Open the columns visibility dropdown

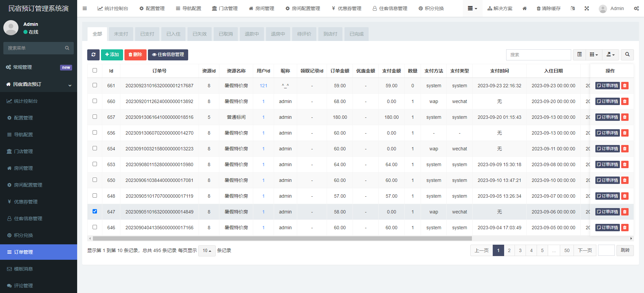click(x=594, y=55)
